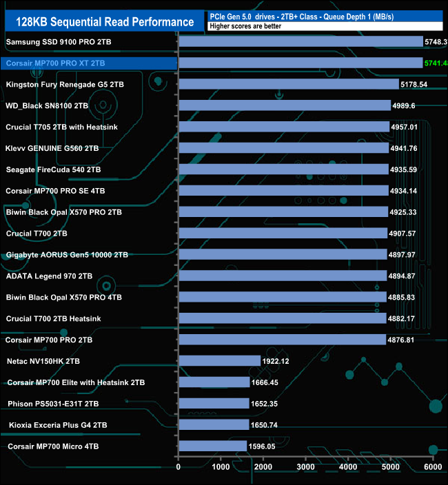Select the value 5178.54

point(414,85)
